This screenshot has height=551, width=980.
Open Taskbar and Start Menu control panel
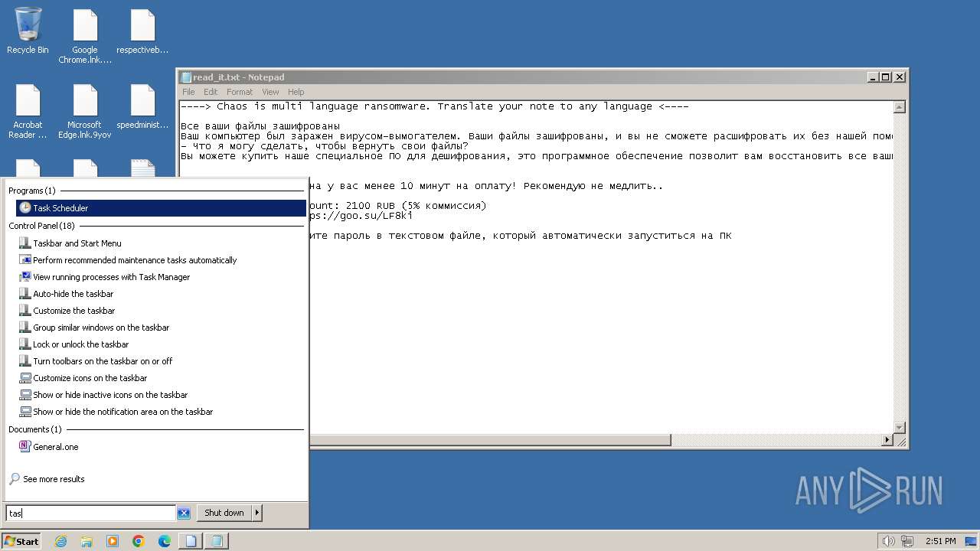click(77, 243)
